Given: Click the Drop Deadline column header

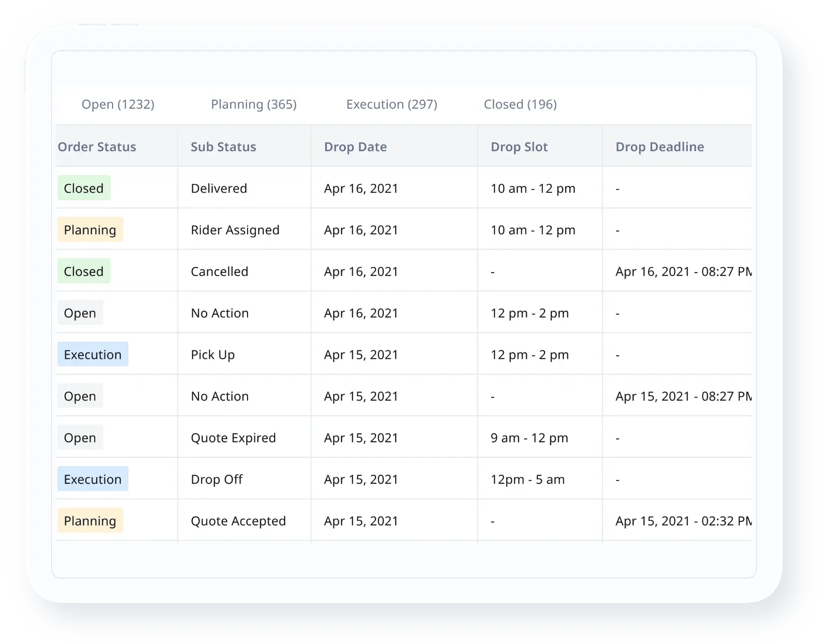Looking at the screenshot, I should (x=659, y=147).
